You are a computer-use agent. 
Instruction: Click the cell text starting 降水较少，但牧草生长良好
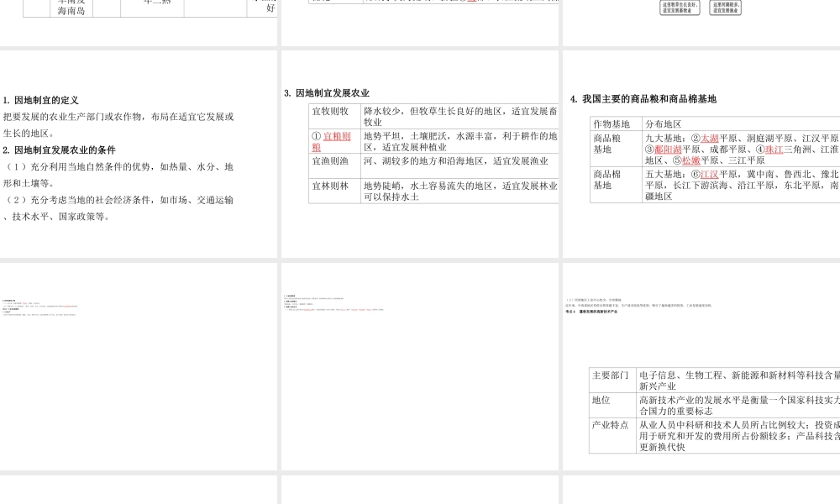click(x=460, y=116)
